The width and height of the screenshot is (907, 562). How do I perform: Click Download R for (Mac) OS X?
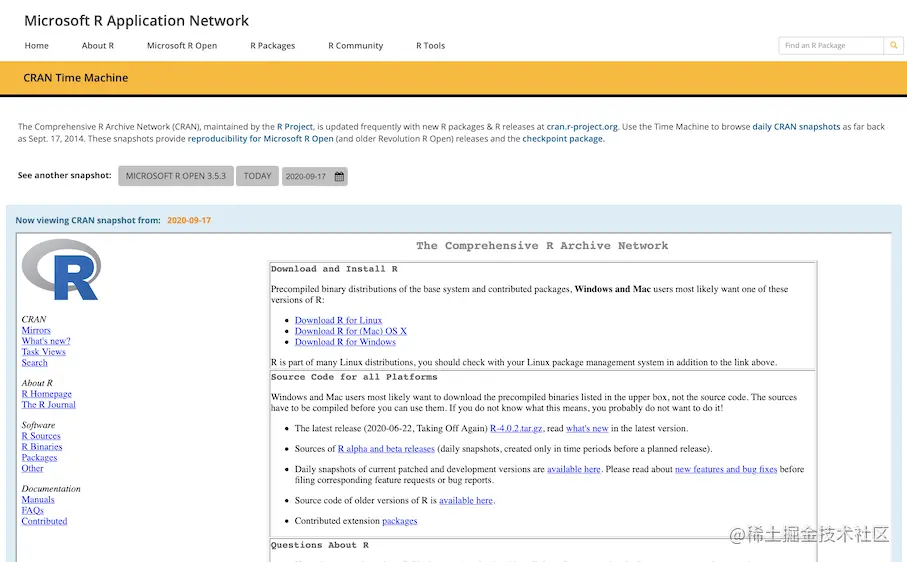[x=351, y=331]
